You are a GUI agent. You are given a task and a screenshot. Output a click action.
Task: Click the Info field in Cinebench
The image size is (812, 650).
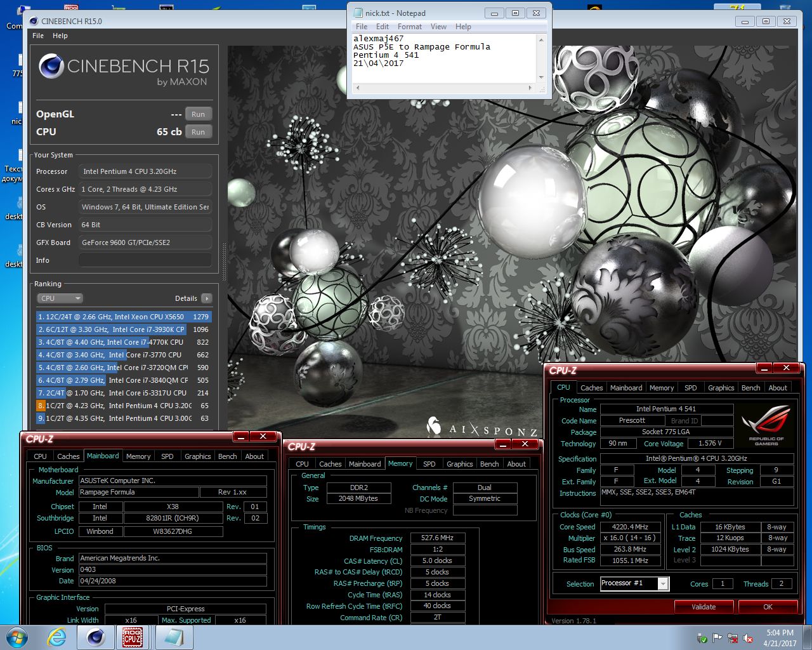145,260
